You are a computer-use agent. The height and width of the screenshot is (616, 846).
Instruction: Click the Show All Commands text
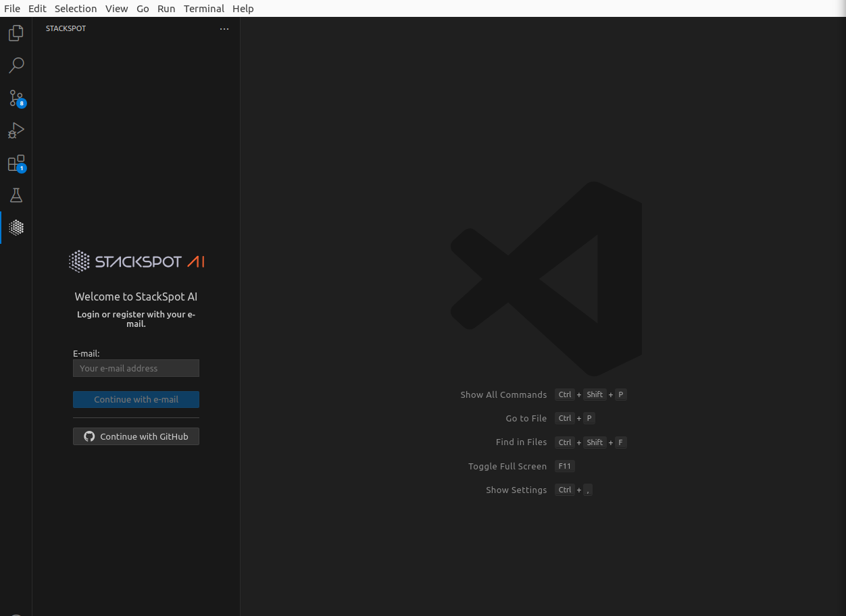pos(503,394)
